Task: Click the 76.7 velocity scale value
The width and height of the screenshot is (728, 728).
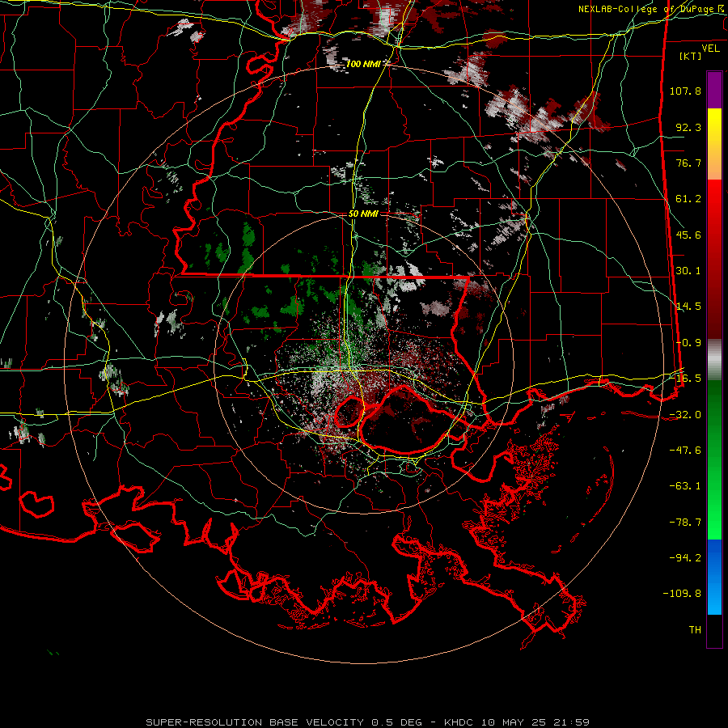Action: 688,163
